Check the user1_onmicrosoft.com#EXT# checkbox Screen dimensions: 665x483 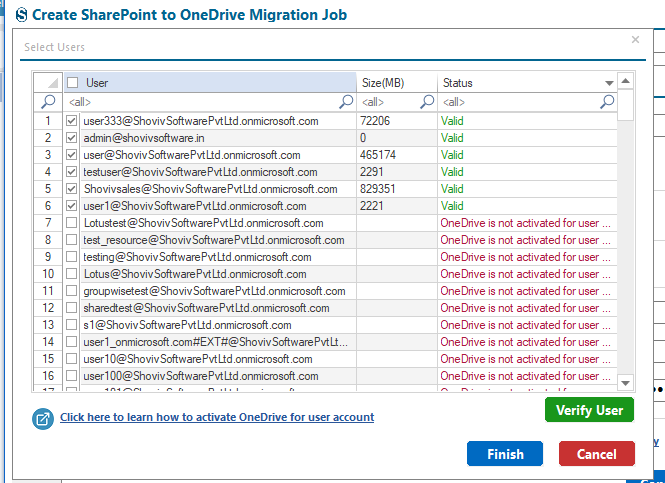pos(72,342)
